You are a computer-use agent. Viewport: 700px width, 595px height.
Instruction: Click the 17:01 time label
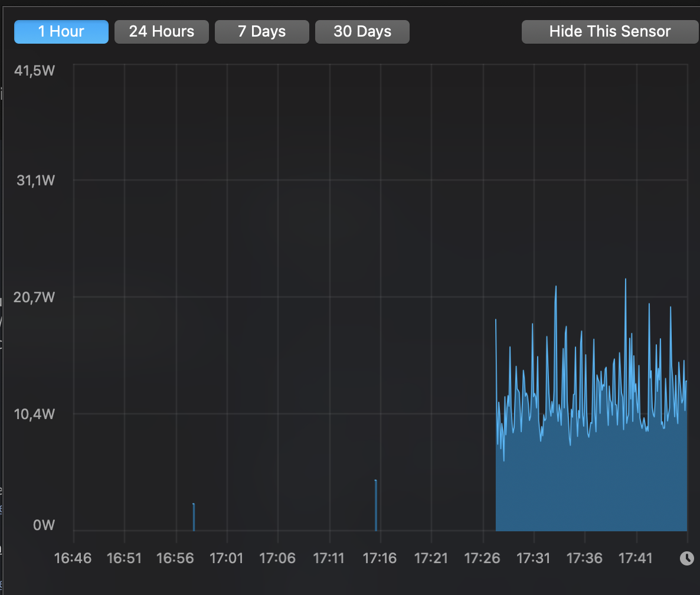pos(226,558)
